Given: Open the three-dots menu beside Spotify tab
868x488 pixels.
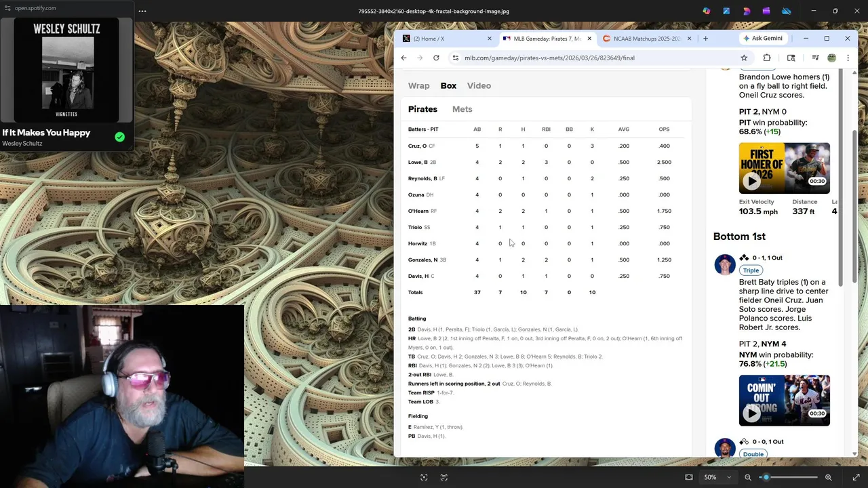Looking at the screenshot, I should tap(142, 11).
